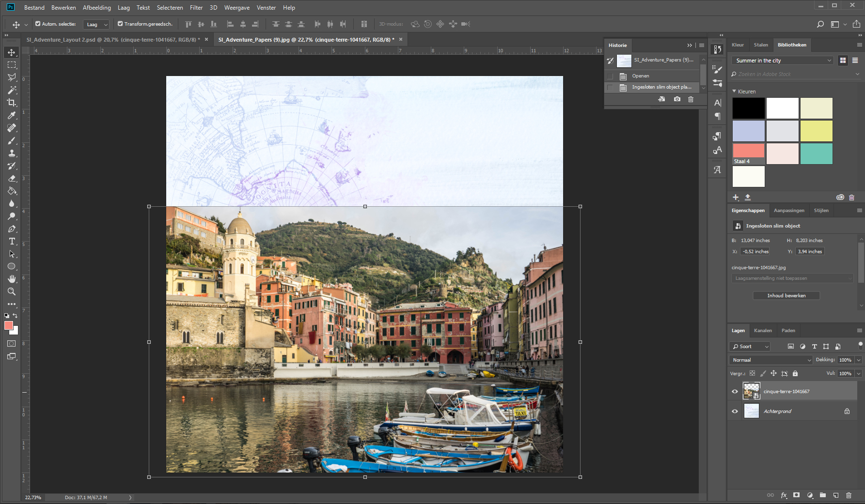865x504 pixels.
Task: Delete layer with Layers panel trash icon
Action: pos(849,495)
